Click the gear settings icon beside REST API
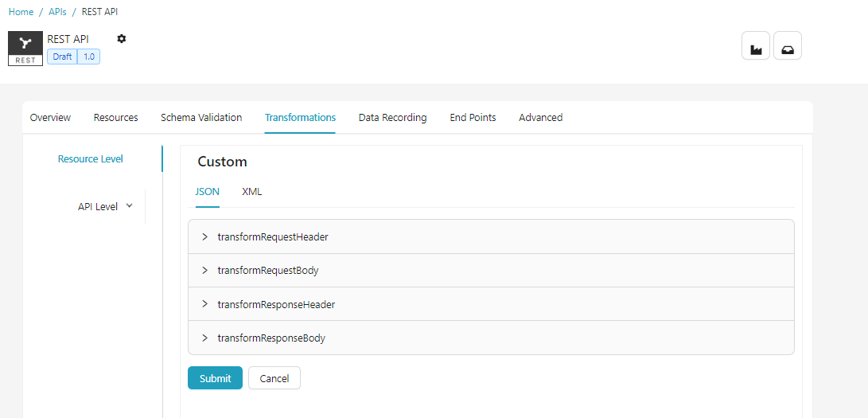 [x=122, y=38]
